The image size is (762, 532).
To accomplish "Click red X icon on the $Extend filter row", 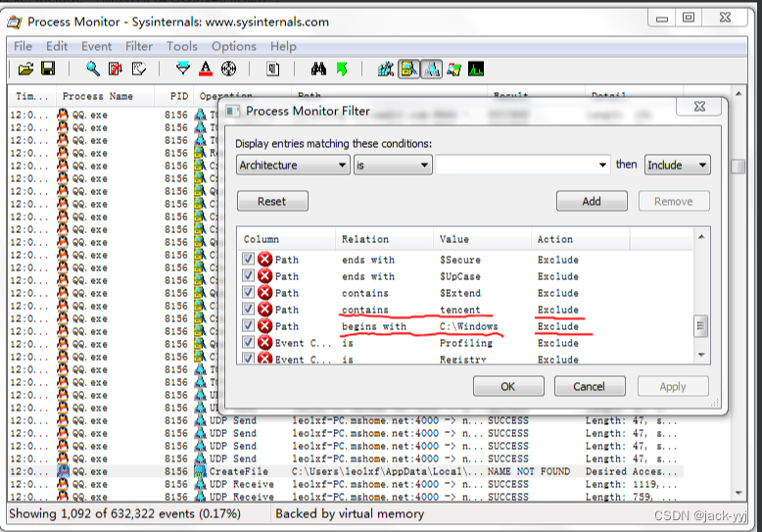I will click(x=264, y=292).
